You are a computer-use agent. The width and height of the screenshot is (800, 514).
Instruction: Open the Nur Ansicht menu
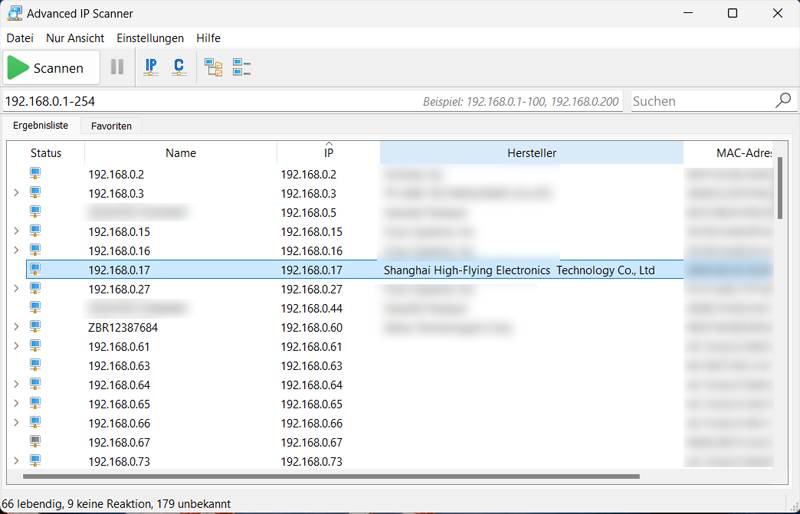[x=75, y=38]
